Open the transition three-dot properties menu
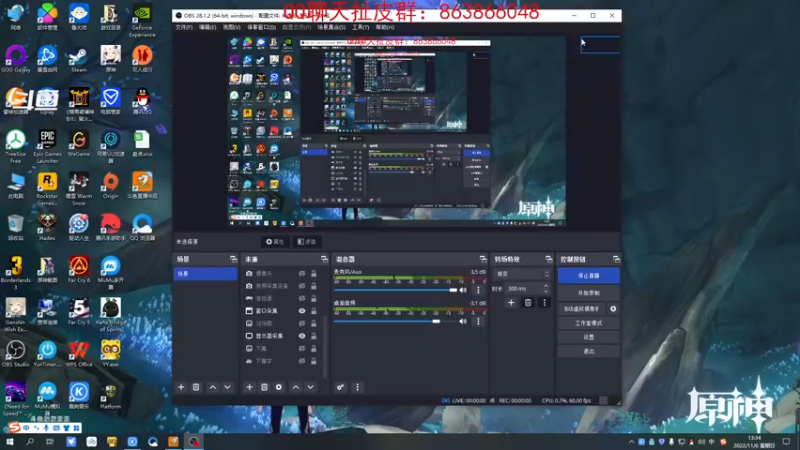 click(x=544, y=303)
